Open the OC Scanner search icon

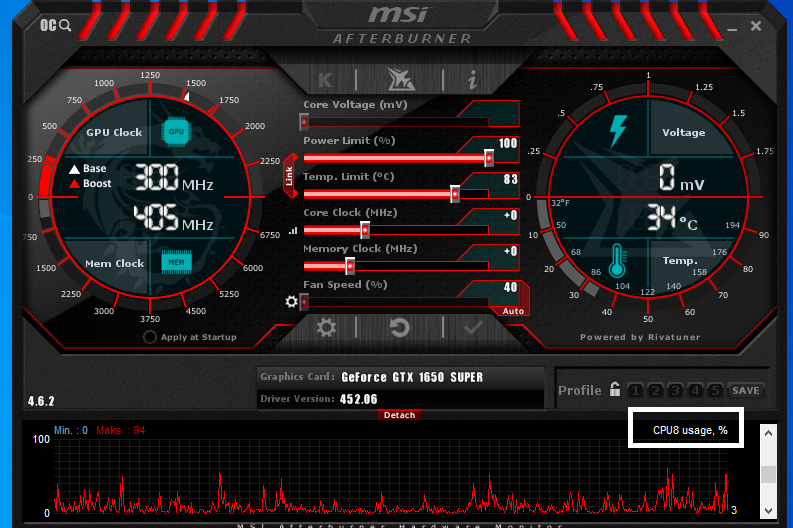pos(55,25)
